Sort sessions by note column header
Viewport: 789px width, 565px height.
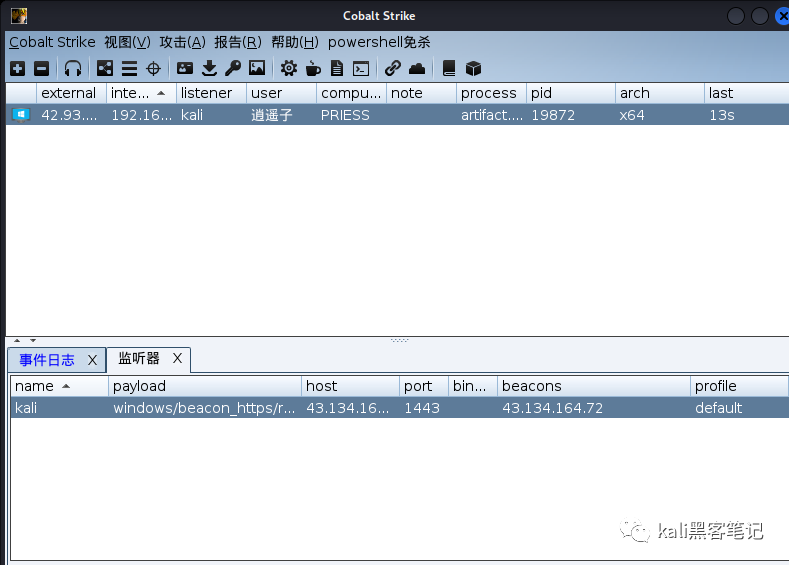[x=421, y=93]
